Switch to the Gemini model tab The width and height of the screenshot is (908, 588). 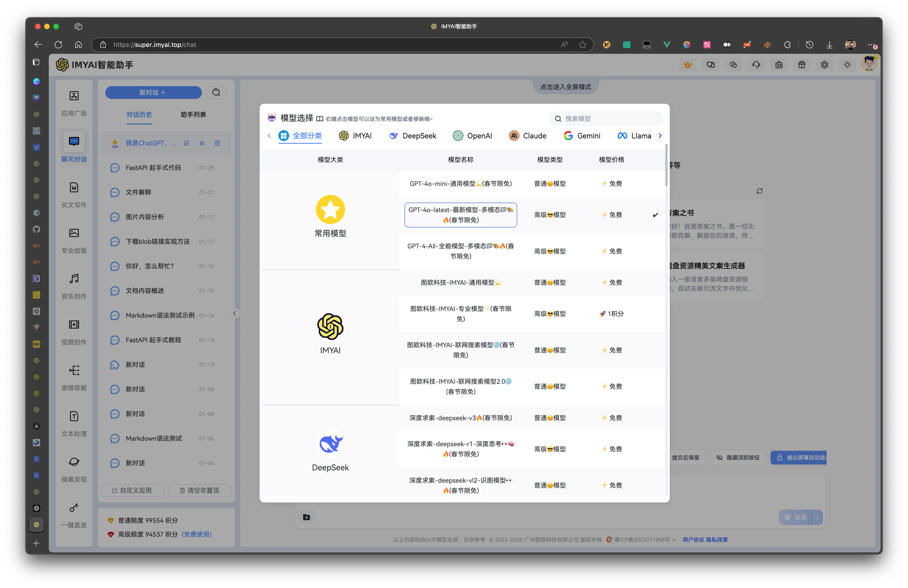pyautogui.click(x=582, y=136)
